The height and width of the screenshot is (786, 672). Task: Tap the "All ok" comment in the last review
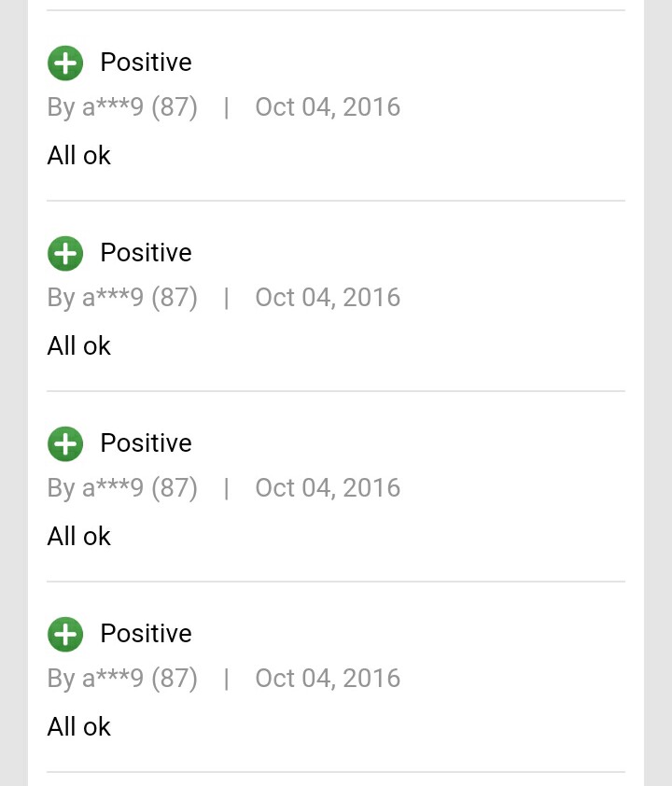(x=79, y=727)
